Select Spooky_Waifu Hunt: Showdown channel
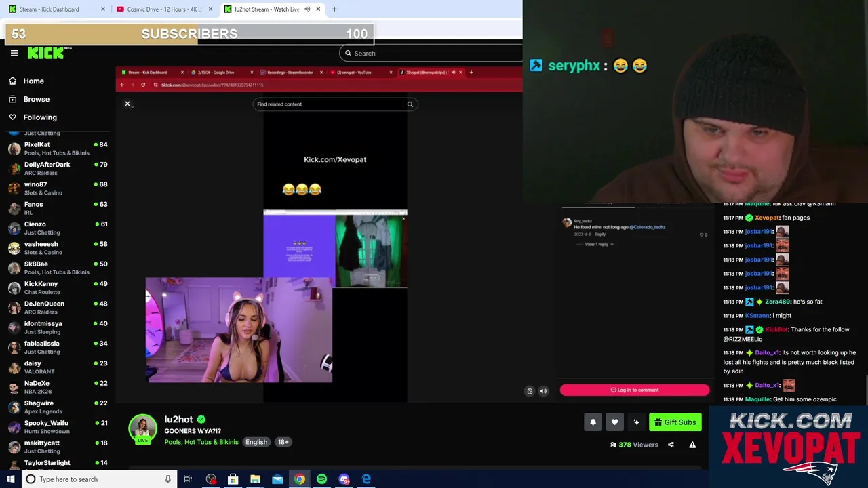This screenshot has height=488, width=868. click(x=58, y=427)
